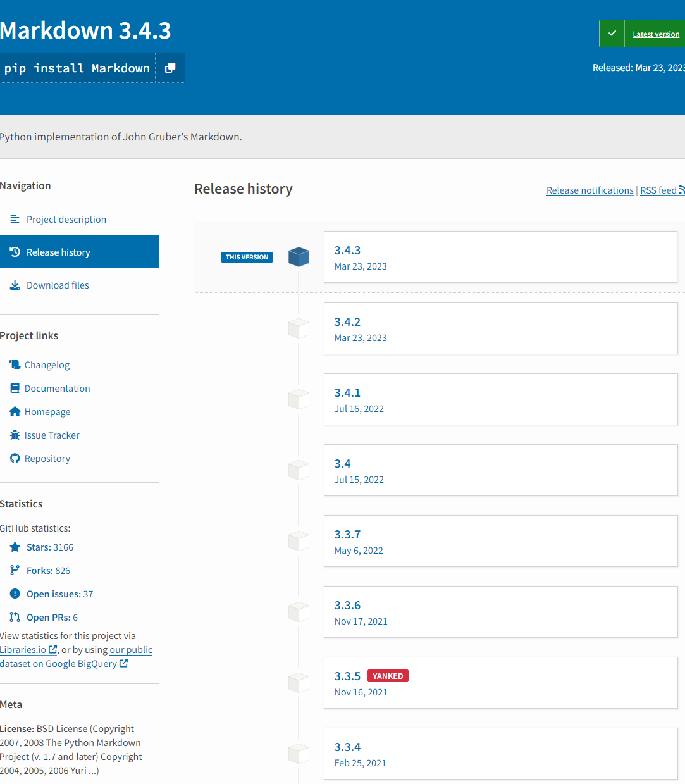This screenshot has width=685, height=784.
Task: Click the Nov 17, 2021 date text
Action: coord(361,621)
